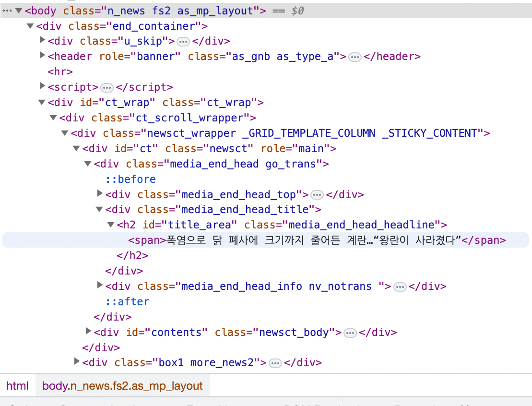The width and height of the screenshot is (532, 406).
Task: Collapse the ct_scroll_wrapper div
Action: click(53, 118)
